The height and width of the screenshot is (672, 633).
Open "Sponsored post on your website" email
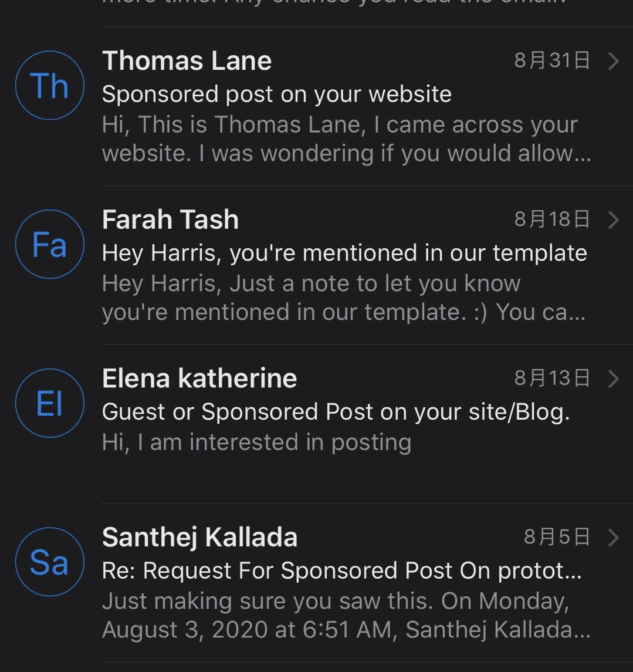277,94
